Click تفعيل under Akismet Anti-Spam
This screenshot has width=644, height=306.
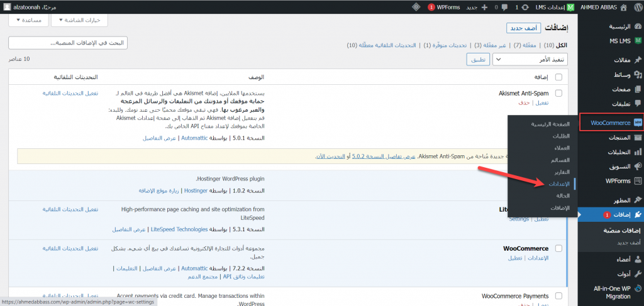(541, 103)
